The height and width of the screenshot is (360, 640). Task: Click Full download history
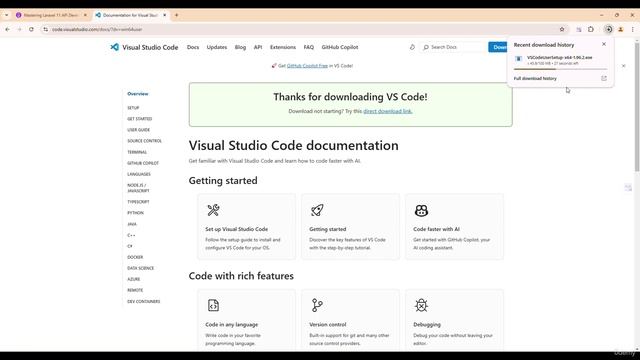pyautogui.click(x=535, y=78)
